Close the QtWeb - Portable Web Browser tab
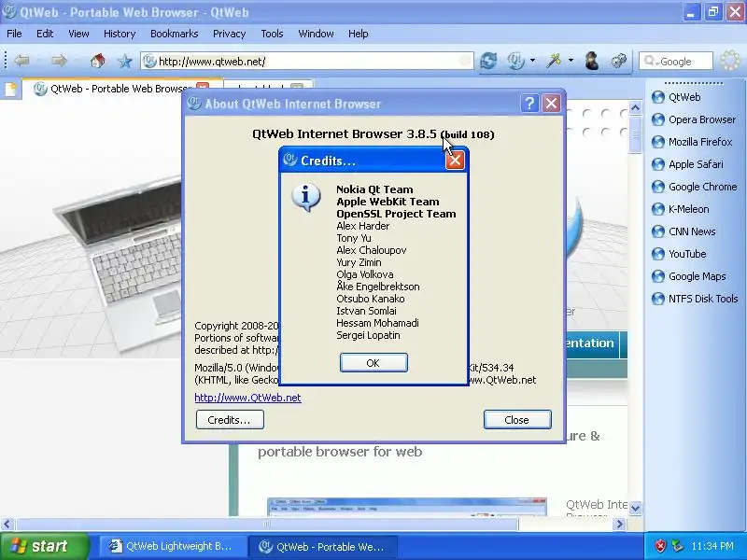Image resolution: width=747 pixels, height=560 pixels. point(203,89)
